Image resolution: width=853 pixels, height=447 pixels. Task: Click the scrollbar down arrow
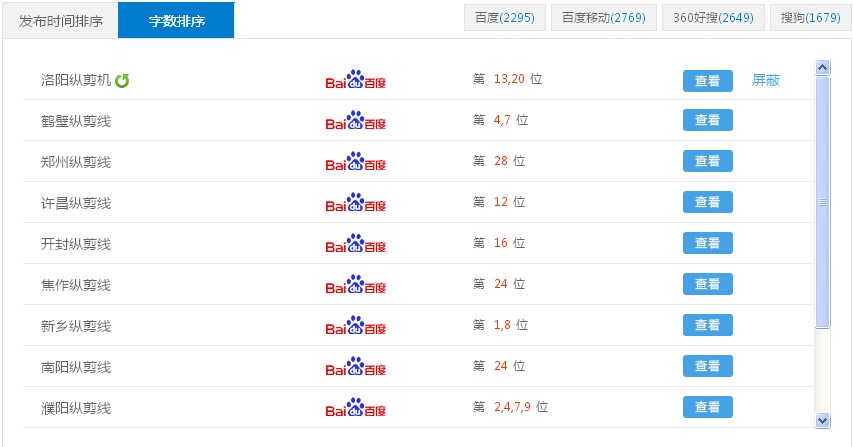pyautogui.click(x=823, y=420)
